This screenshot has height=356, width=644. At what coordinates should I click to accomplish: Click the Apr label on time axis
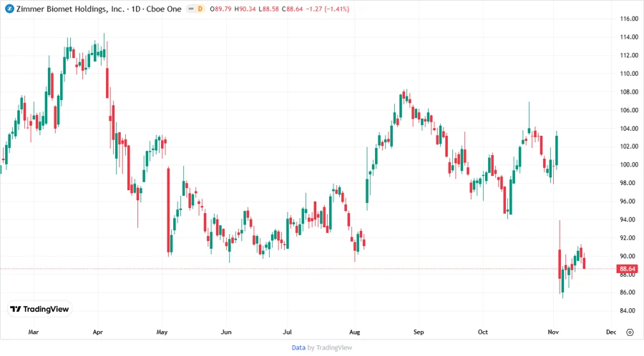pos(98,332)
